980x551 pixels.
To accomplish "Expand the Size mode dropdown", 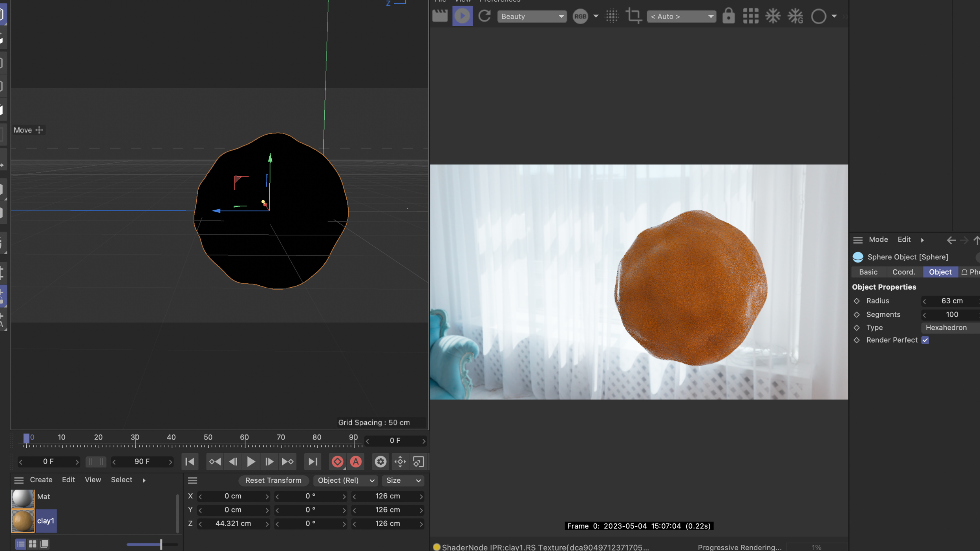I will (403, 480).
